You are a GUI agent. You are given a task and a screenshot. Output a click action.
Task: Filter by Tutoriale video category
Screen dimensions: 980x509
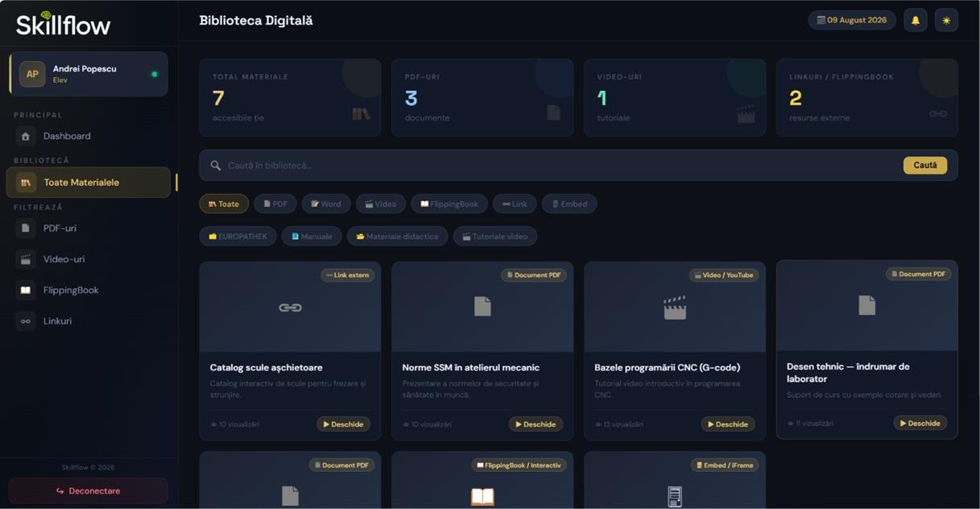click(x=495, y=237)
